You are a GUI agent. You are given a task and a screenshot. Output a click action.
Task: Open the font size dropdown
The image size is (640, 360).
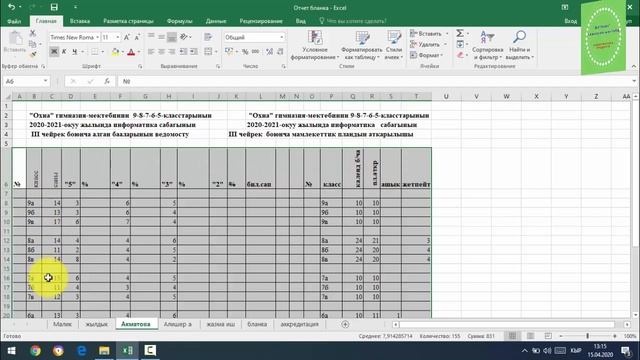tap(118, 37)
